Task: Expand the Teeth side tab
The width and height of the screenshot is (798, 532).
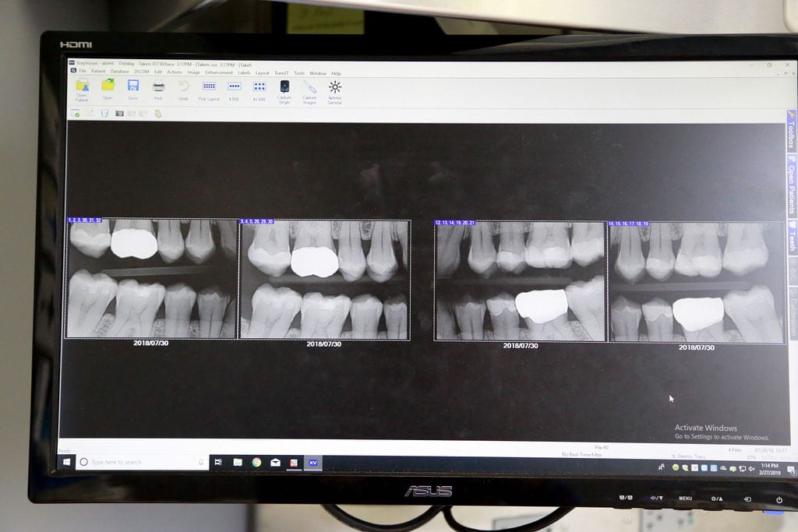Action: click(x=792, y=235)
